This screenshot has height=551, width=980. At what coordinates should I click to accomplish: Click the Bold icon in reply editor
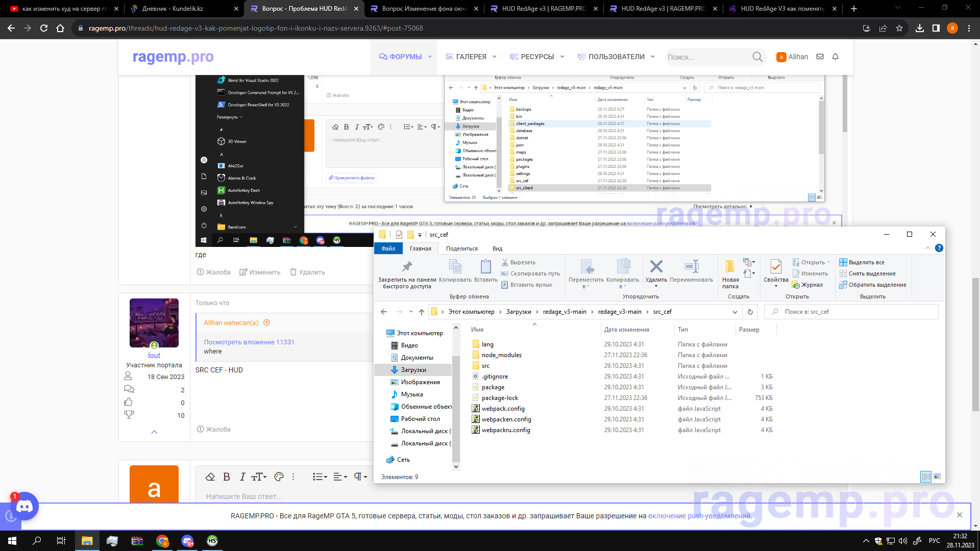coord(227,477)
